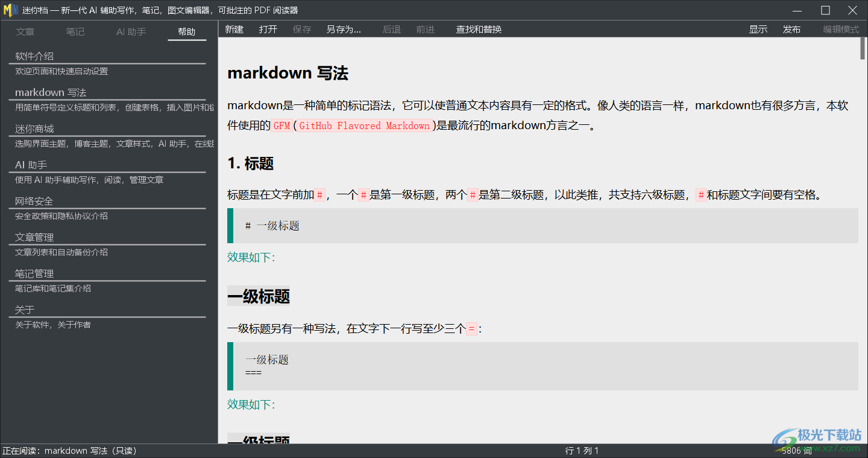Click the GFM inline code text
The width and height of the screenshot is (868, 458).
(281, 126)
